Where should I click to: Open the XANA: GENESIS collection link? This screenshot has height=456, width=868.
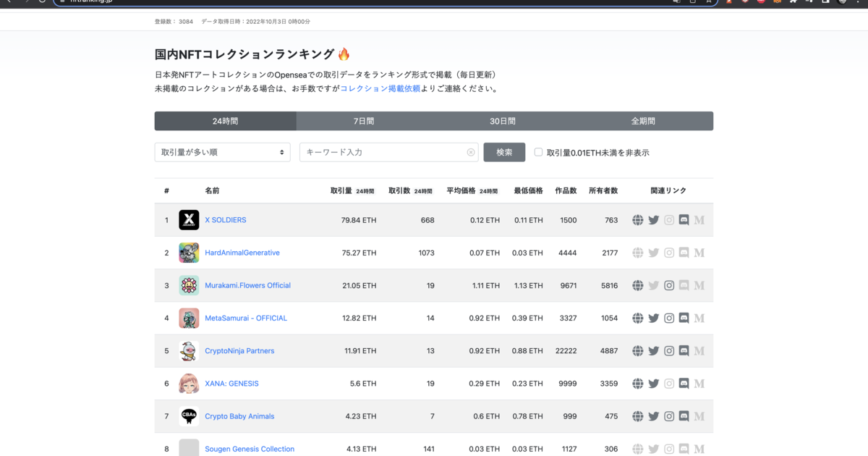pos(231,384)
